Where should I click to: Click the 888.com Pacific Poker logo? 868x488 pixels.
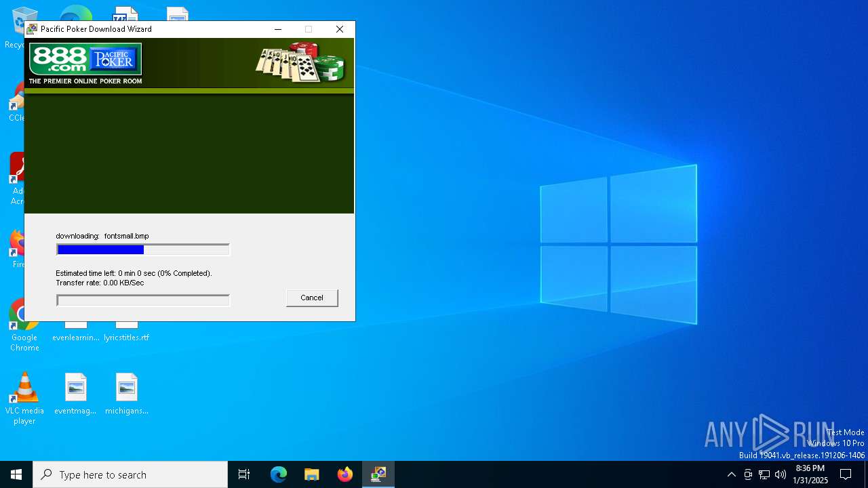pos(85,59)
